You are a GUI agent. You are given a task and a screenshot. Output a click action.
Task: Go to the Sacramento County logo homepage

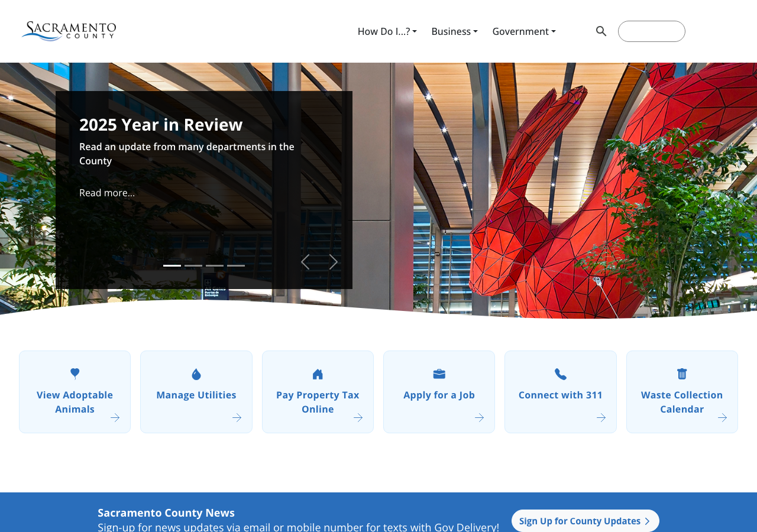[69, 31]
